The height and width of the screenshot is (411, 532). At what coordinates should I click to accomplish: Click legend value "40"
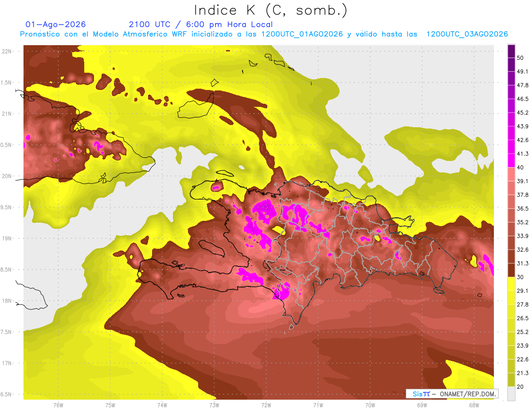click(521, 168)
